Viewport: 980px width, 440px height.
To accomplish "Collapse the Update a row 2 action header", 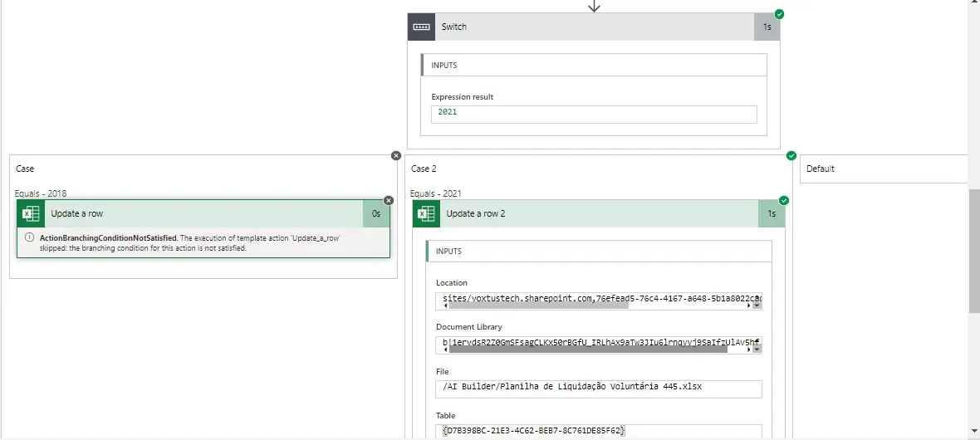I will [598, 214].
